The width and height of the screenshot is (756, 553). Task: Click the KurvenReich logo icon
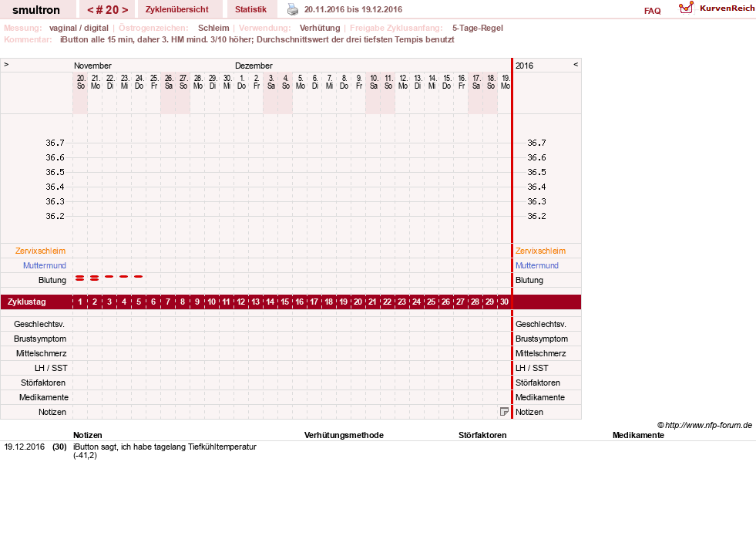pyautogui.click(x=686, y=8)
